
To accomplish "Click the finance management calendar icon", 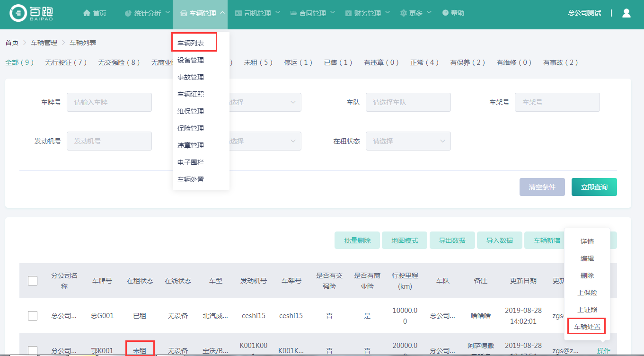I will (349, 13).
